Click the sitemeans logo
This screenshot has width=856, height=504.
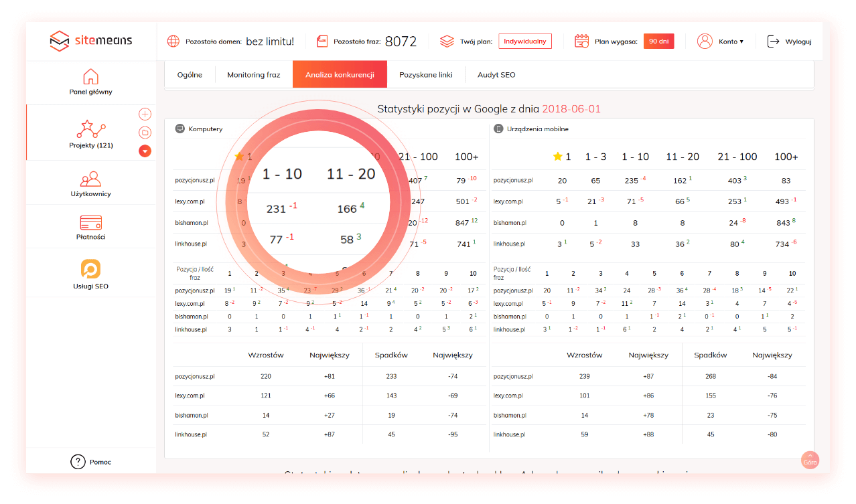pos(91,41)
